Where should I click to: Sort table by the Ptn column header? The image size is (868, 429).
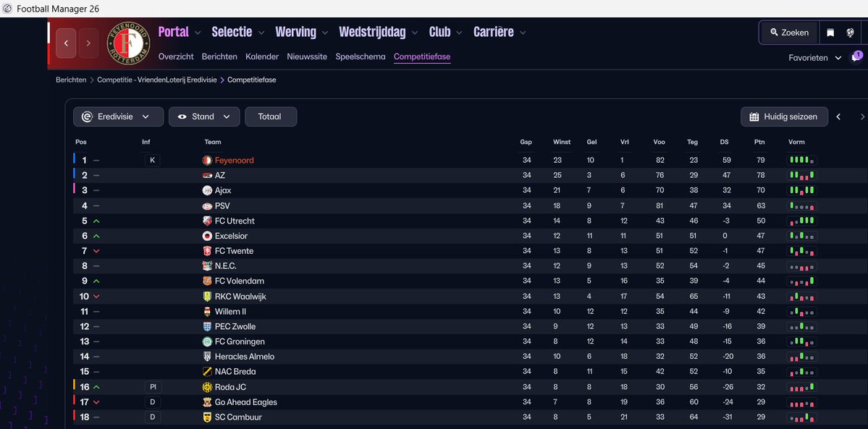[x=759, y=143]
